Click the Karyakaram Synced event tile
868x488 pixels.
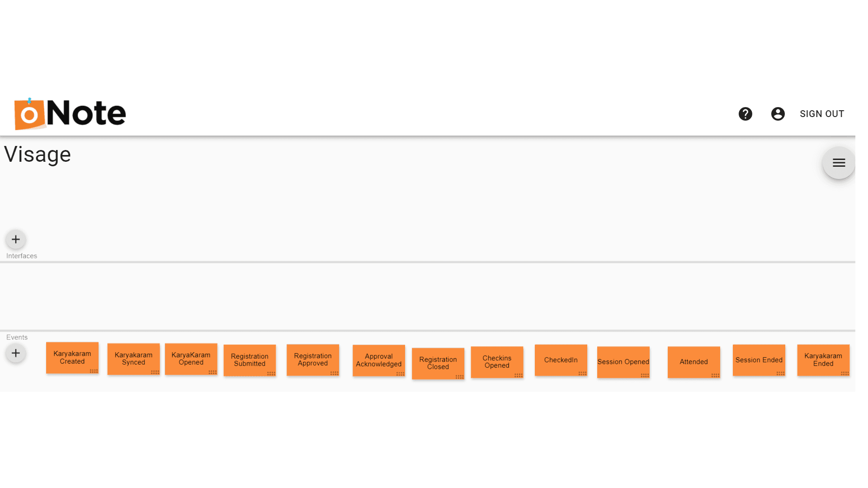(133, 359)
